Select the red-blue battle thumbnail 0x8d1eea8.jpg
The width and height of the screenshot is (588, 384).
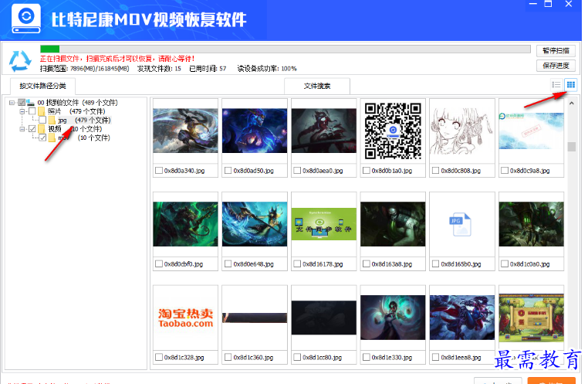[461, 318]
